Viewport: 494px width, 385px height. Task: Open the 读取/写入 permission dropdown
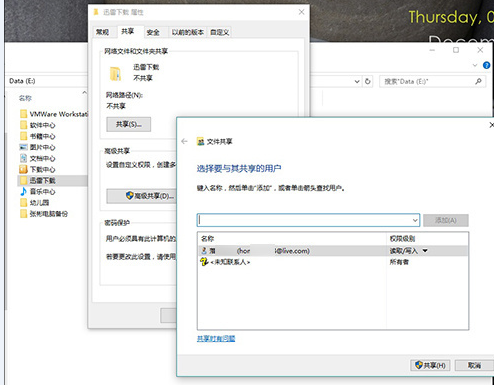point(425,251)
